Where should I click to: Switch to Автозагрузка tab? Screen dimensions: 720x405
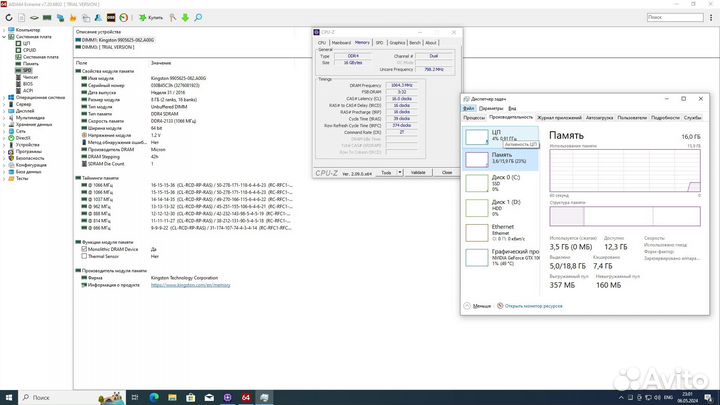click(x=599, y=118)
